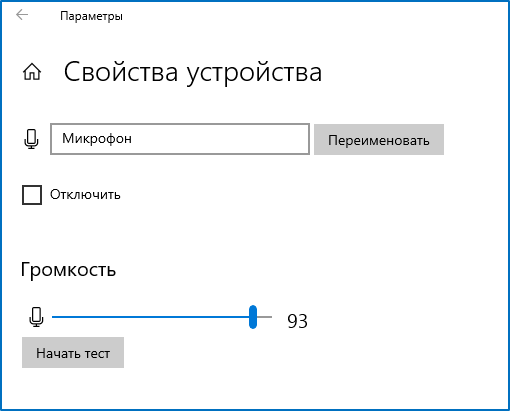Click the Переименовать button

click(x=379, y=139)
